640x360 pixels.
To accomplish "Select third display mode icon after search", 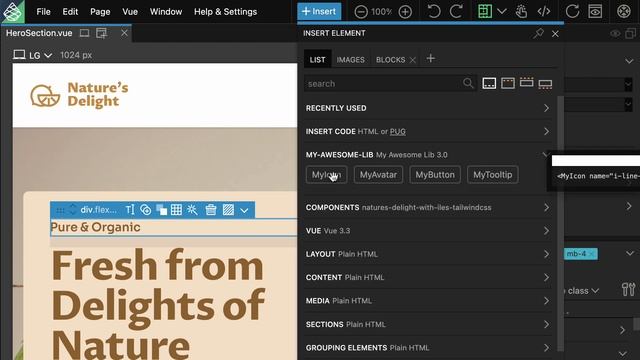I will coord(527,82).
